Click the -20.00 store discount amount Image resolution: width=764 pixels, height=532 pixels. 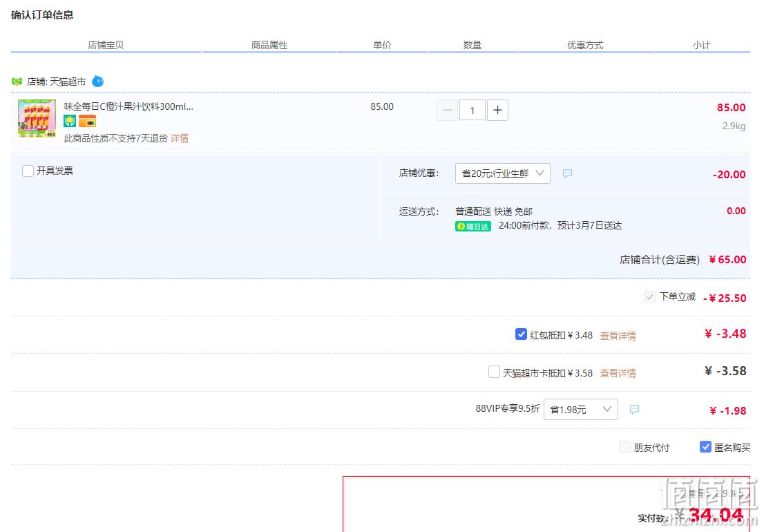click(x=729, y=174)
